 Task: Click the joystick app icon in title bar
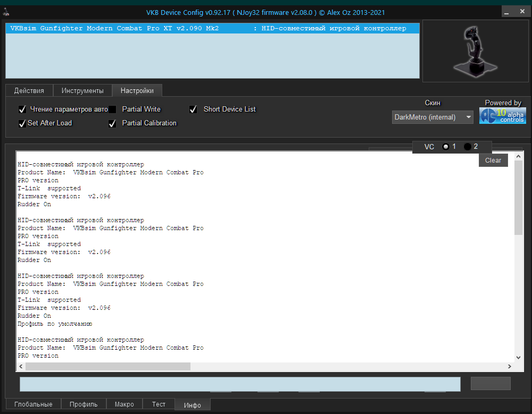(6, 12)
